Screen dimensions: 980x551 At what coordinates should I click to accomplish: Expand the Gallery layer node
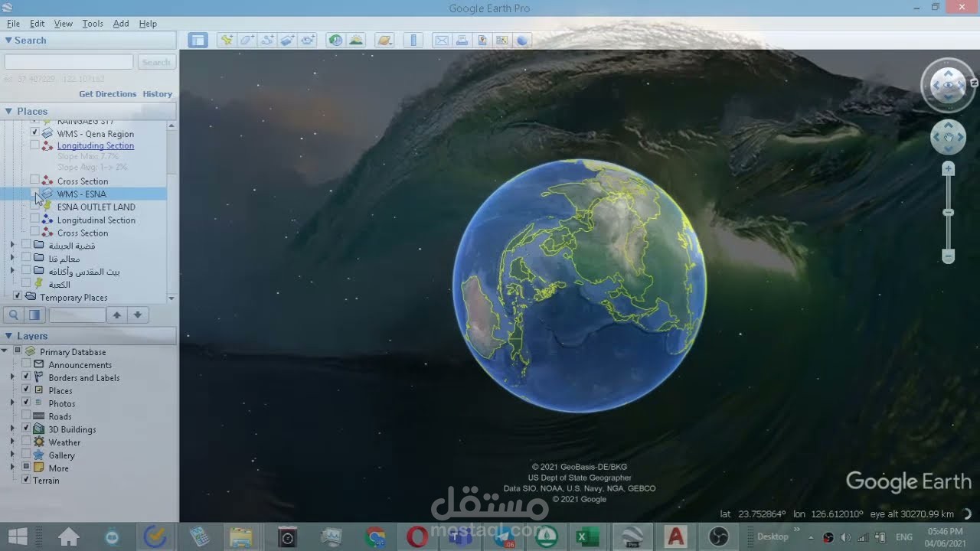(12, 455)
